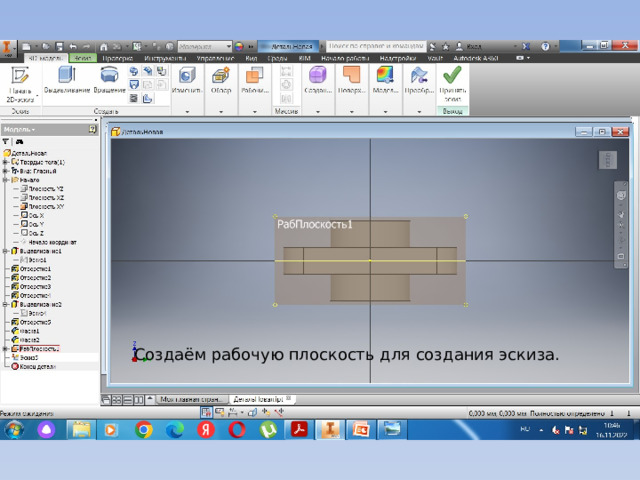Select the Вращение revolve tool
Screen dimensions: 640x480
pyautogui.click(x=109, y=80)
